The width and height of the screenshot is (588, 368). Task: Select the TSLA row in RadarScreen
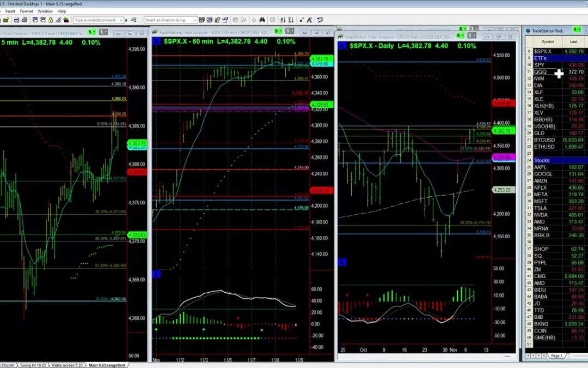556,208
